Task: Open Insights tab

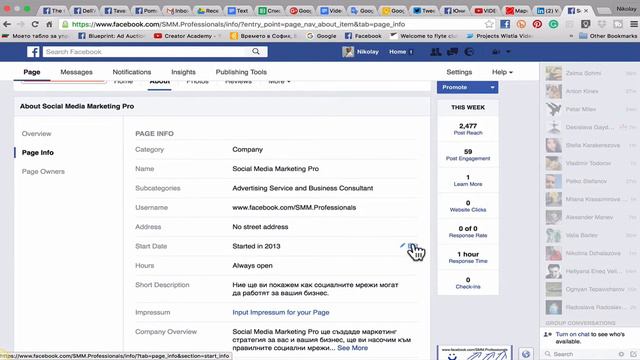Action: point(183,72)
